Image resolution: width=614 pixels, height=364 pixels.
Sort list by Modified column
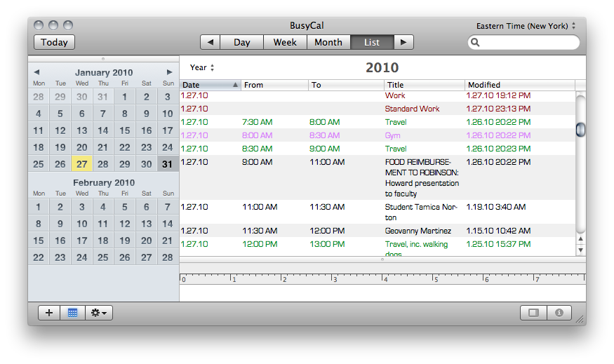pos(520,85)
